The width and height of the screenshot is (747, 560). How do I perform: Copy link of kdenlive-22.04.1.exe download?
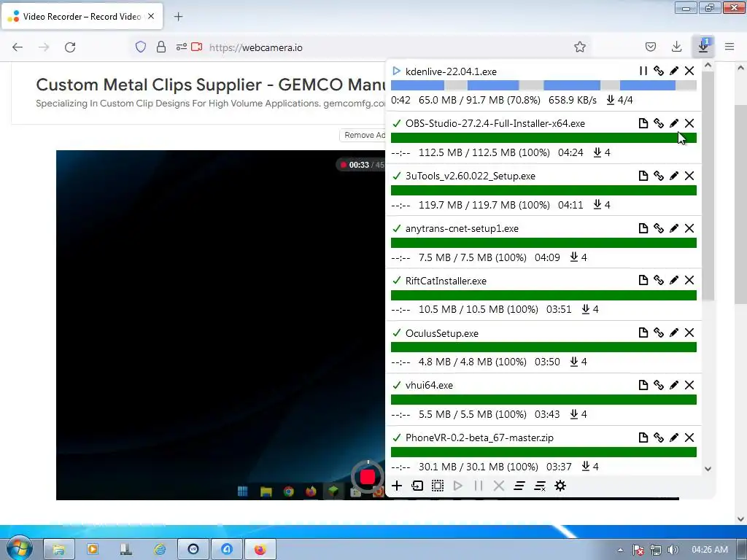[659, 71]
